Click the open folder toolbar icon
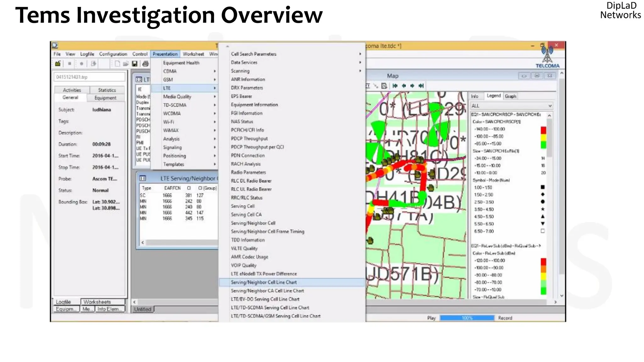Viewport: 644px width, 362px height. coord(126,64)
